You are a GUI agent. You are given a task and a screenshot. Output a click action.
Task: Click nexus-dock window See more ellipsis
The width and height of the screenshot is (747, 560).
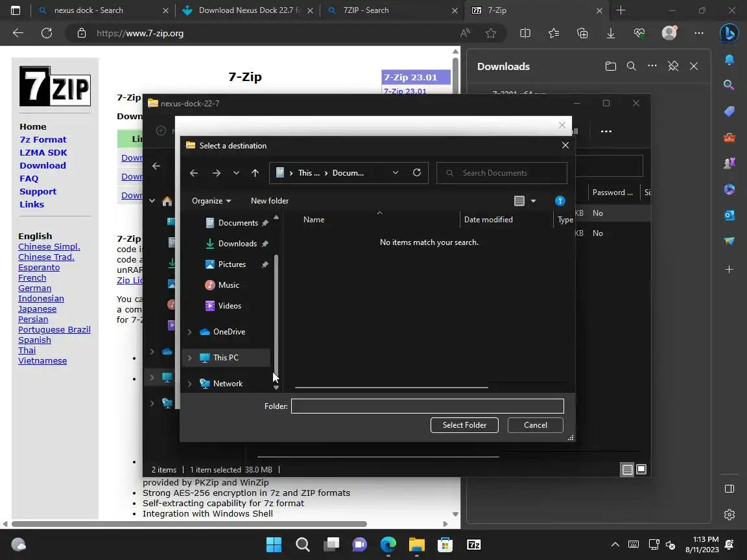click(606, 132)
